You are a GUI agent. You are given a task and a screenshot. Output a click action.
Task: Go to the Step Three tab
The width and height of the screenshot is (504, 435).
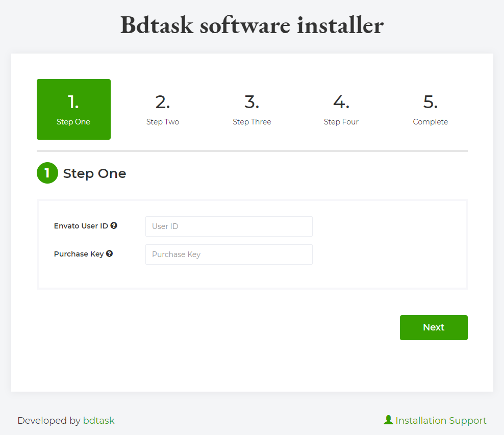(x=252, y=109)
